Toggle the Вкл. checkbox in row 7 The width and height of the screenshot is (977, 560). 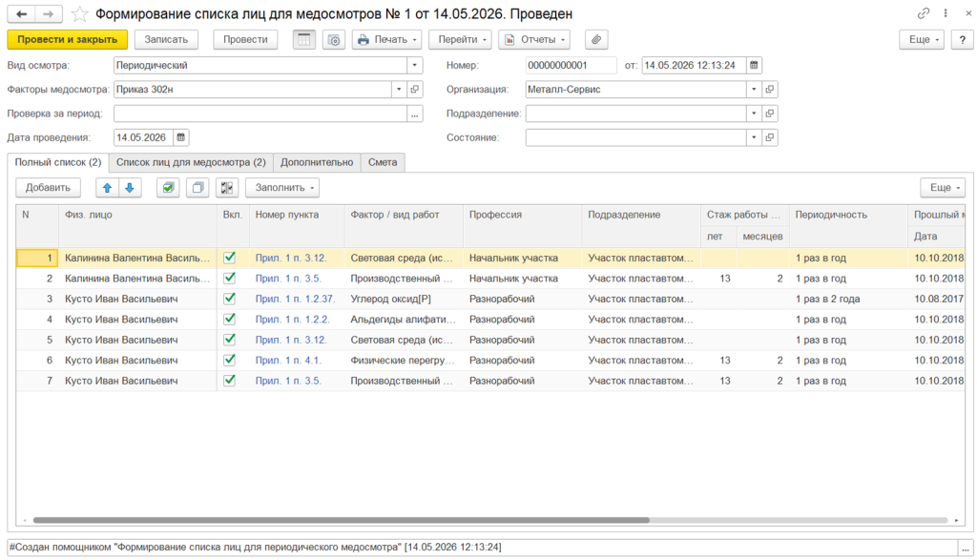(230, 380)
